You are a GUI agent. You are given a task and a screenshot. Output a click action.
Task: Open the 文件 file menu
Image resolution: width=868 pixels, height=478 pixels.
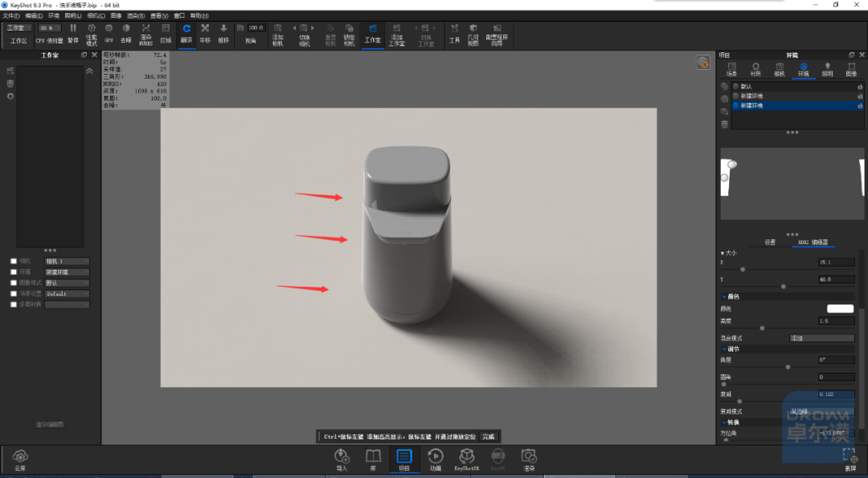pos(10,16)
